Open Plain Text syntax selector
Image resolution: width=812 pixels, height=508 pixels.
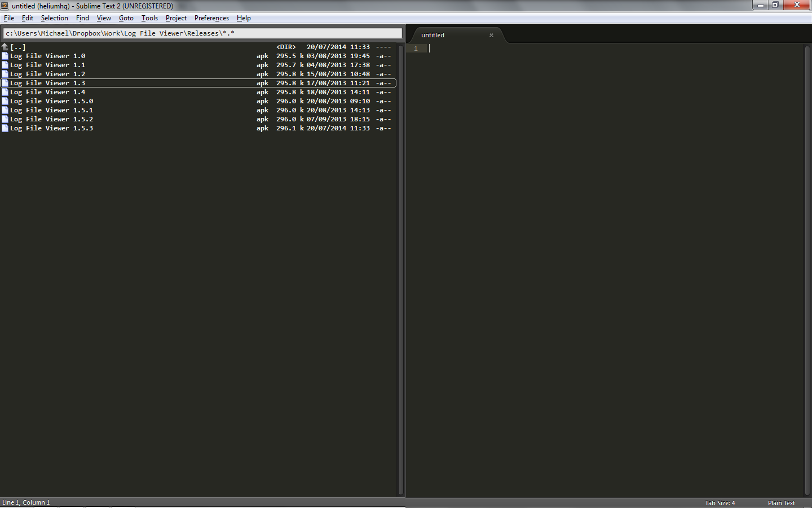coord(781,503)
